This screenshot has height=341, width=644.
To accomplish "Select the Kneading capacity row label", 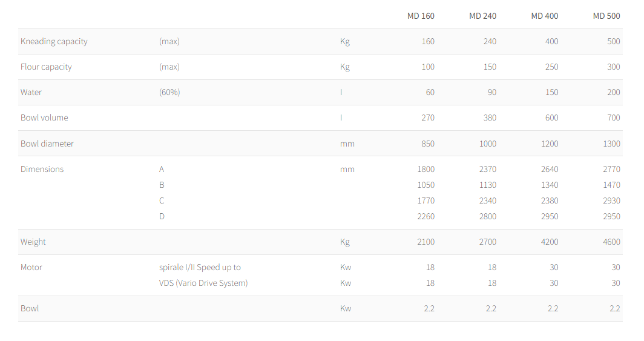I will coord(54,41).
